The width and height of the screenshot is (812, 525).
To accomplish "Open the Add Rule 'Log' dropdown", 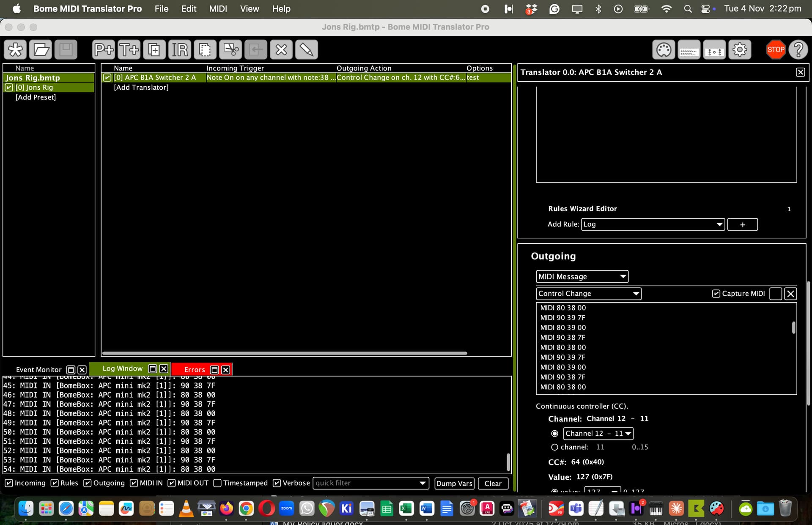I will [x=653, y=225].
